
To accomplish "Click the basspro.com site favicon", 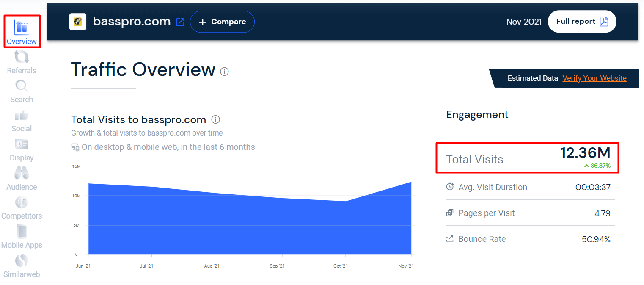I will 78,22.
